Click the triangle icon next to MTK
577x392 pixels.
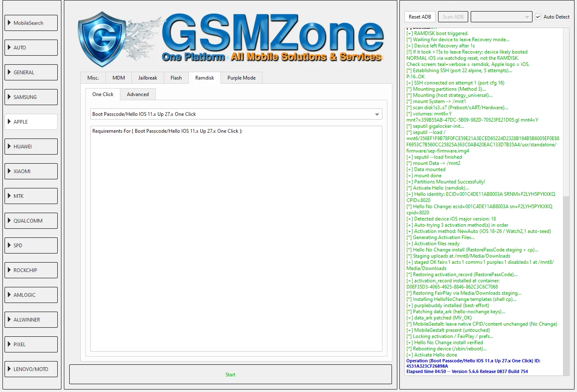pyautogui.click(x=9, y=196)
